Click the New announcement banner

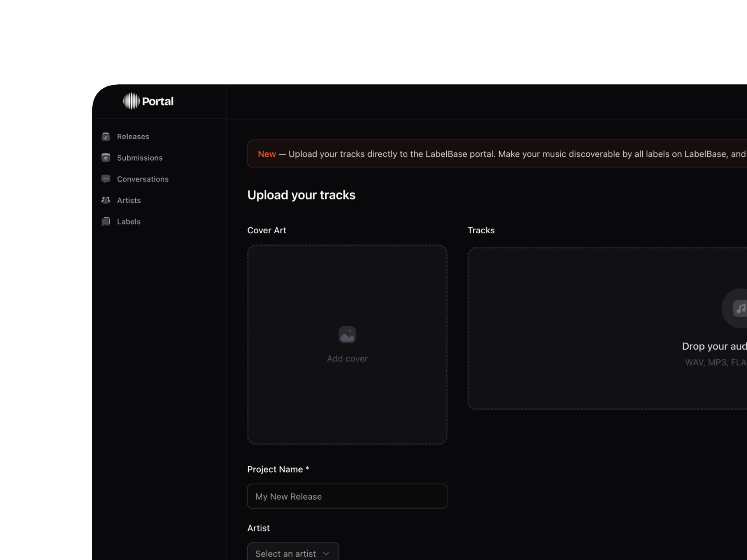[x=494, y=154]
